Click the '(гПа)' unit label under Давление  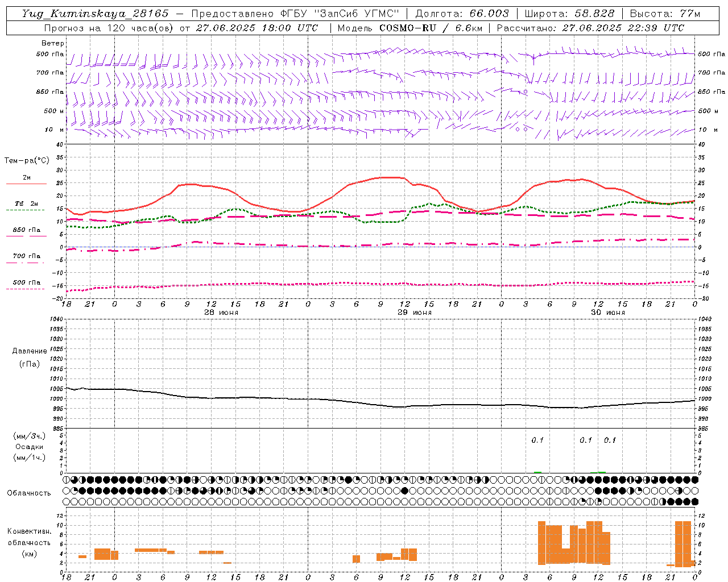point(30,364)
